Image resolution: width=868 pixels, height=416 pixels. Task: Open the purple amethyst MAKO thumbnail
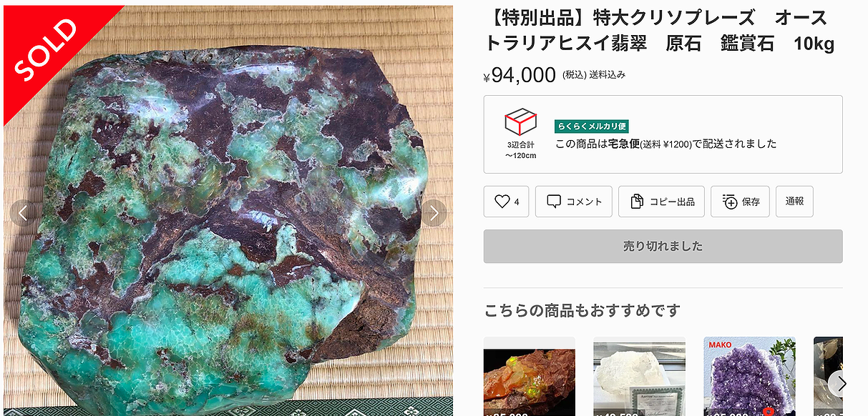point(749,377)
